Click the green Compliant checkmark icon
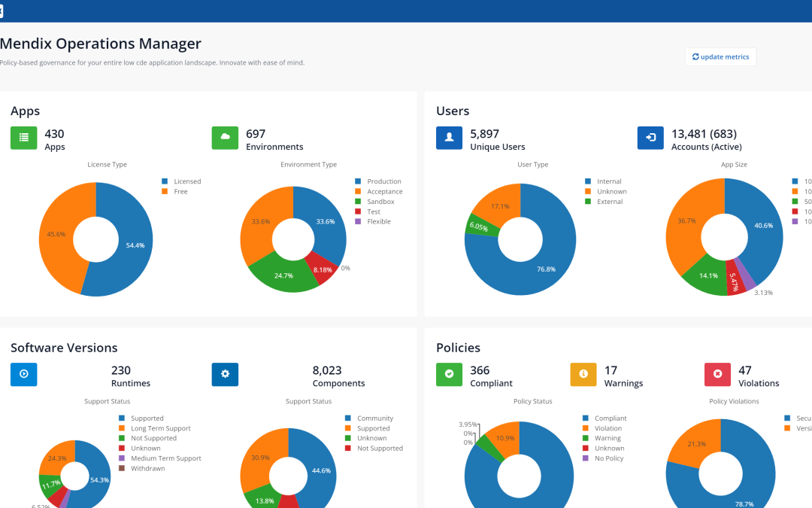This screenshot has width=812, height=508. (x=450, y=374)
